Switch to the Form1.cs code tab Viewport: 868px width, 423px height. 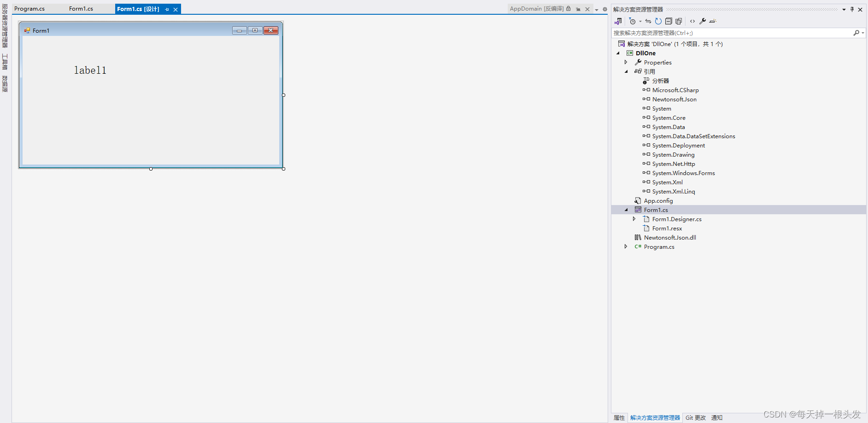tap(81, 9)
